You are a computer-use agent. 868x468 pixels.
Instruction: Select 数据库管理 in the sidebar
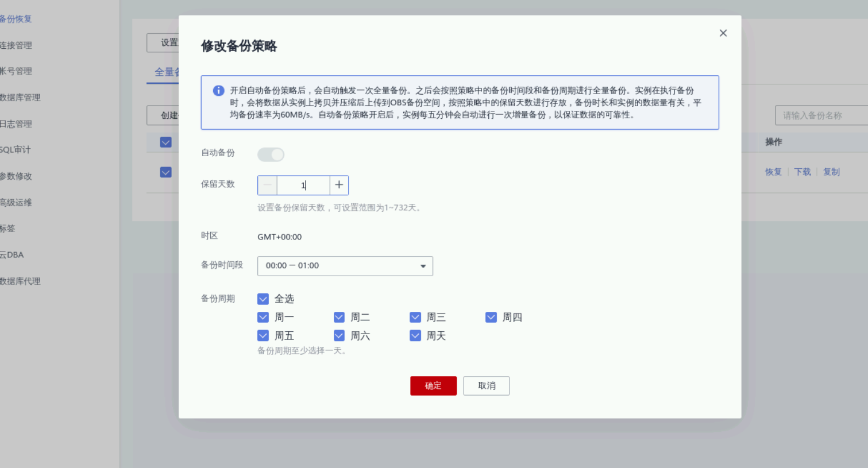(20, 98)
